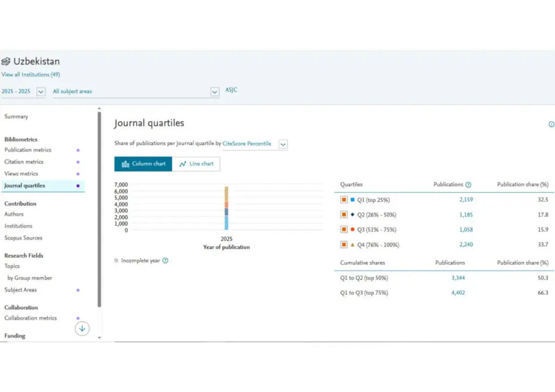Image resolution: width=555 pixels, height=392 pixels.
Task: Expand the All subject areas dropdown
Action: tap(215, 92)
